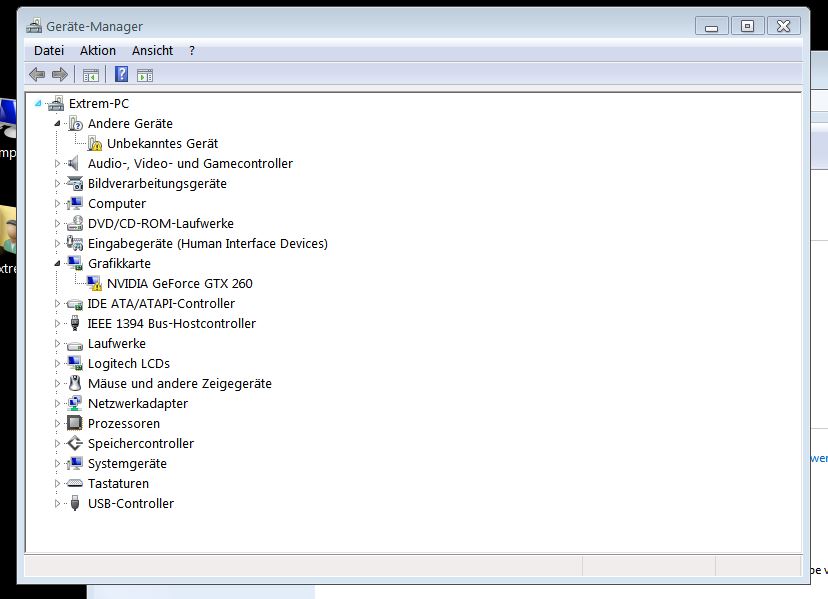Select 'NVIDIA GeForce GTX 260' text
The image size is (828, 599).
coord(180,284)
